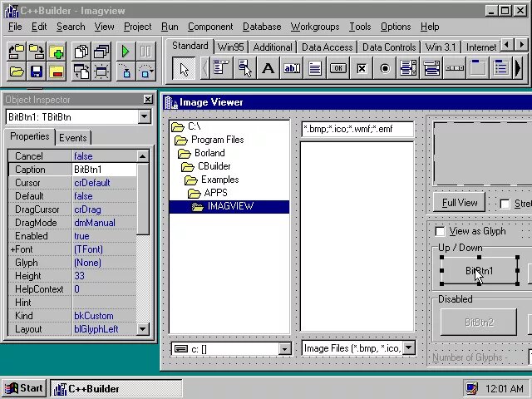Screen dimensions: 532x399
Task: Click the C++Builder taskbar button
Action: (x=116, y=388)
